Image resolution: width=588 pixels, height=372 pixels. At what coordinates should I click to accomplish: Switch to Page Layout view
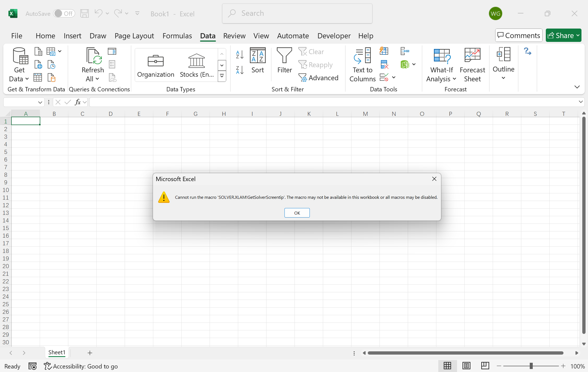pos(466,366)
